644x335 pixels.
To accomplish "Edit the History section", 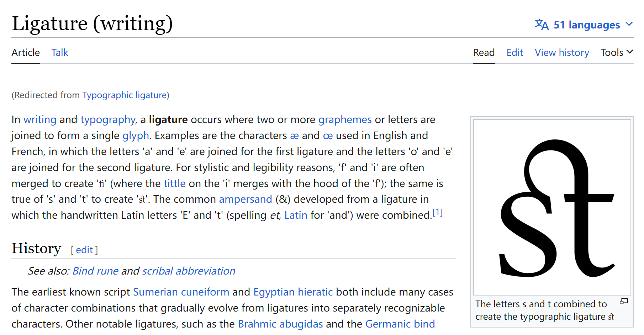I will point(84,250).
